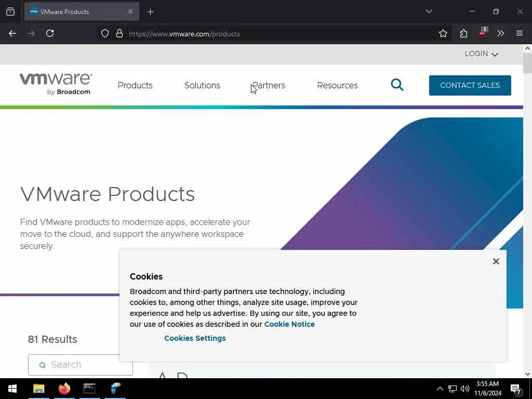Click the forward navigation arrow
The height and width of the screenshot is (399, 532).
pos(31,33)
